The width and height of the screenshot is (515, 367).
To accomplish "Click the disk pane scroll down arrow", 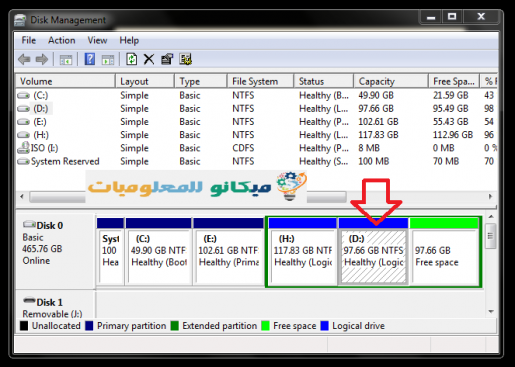I will tap(491, 311).
